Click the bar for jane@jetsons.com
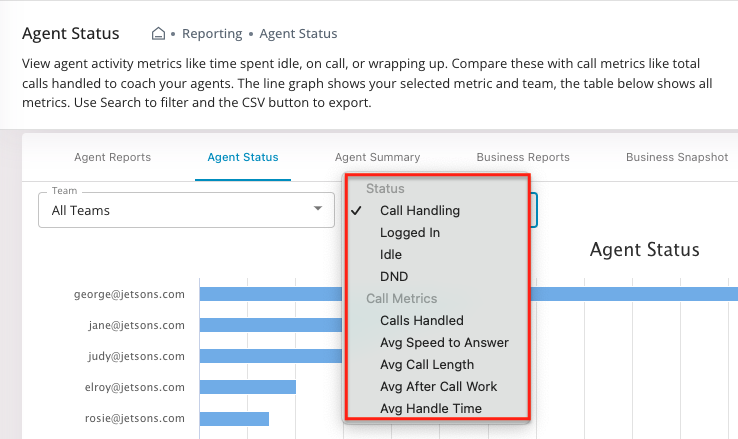 point(271,325)
